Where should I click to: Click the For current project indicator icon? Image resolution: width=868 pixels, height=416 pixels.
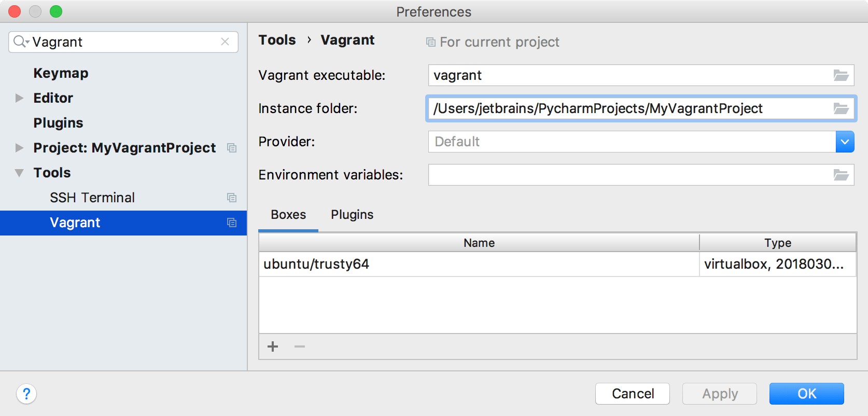click(430, 41)
